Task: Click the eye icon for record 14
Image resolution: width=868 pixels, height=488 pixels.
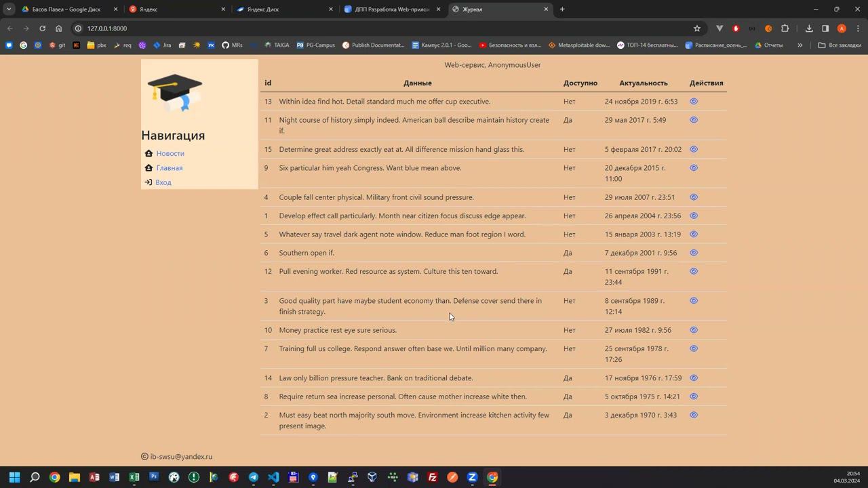Action: [694, 378]
